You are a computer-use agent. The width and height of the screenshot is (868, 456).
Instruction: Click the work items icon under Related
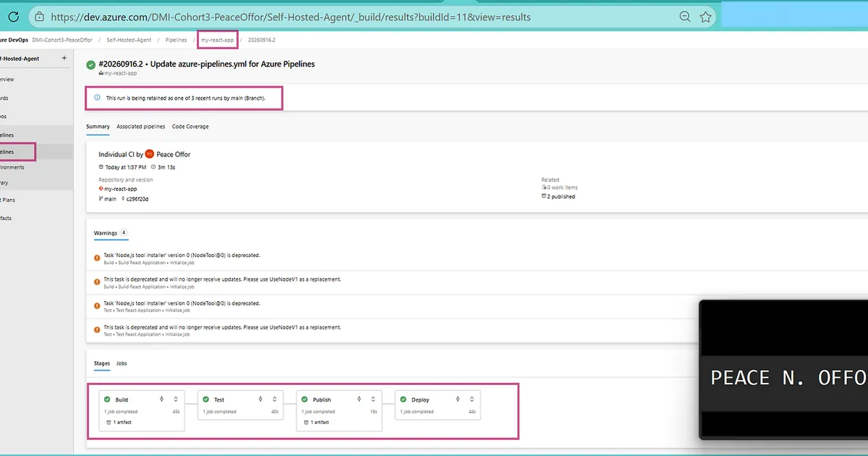click(544, 188)
